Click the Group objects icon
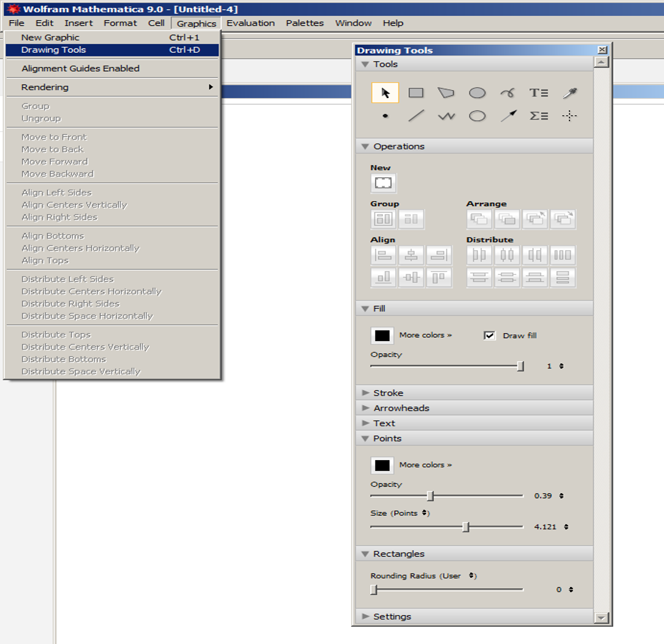This screenshot has height=644, width=664. point(383,219)
